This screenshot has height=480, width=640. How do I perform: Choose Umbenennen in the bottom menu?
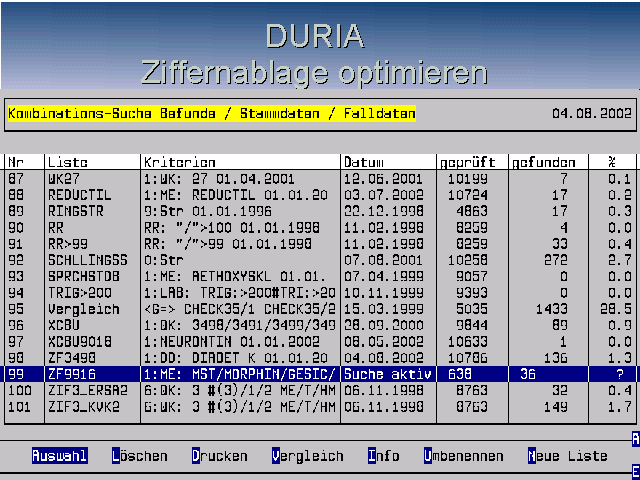click(463, 456)
